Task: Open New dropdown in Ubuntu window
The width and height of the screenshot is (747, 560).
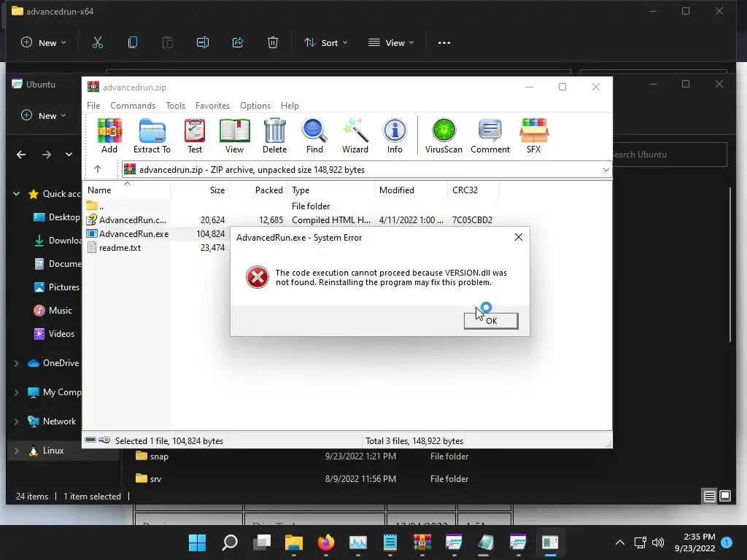Action: coord(43,115)
